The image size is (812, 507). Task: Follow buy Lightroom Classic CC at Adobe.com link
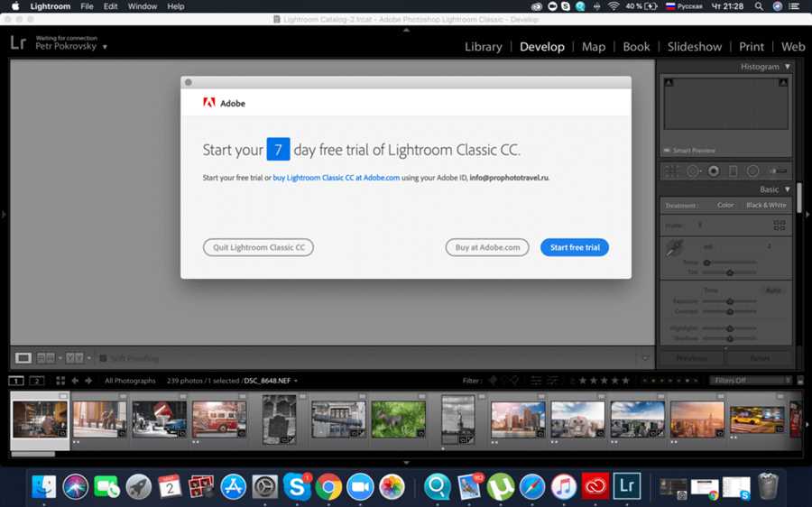337,178
